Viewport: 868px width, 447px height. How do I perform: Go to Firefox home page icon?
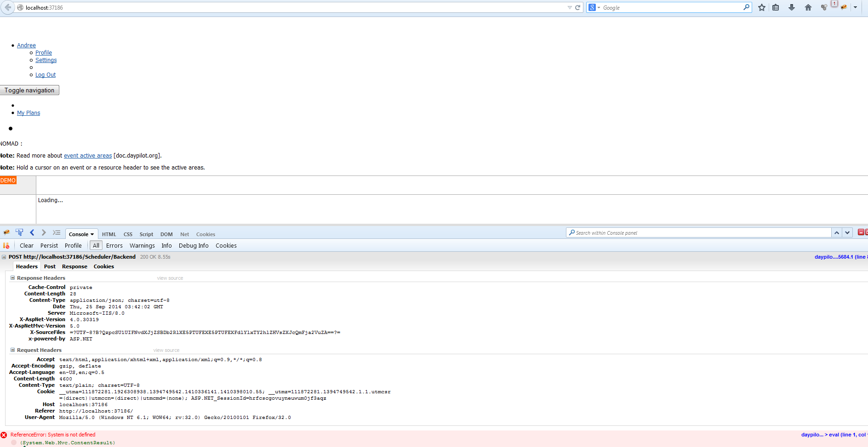(x=808, y=7)
